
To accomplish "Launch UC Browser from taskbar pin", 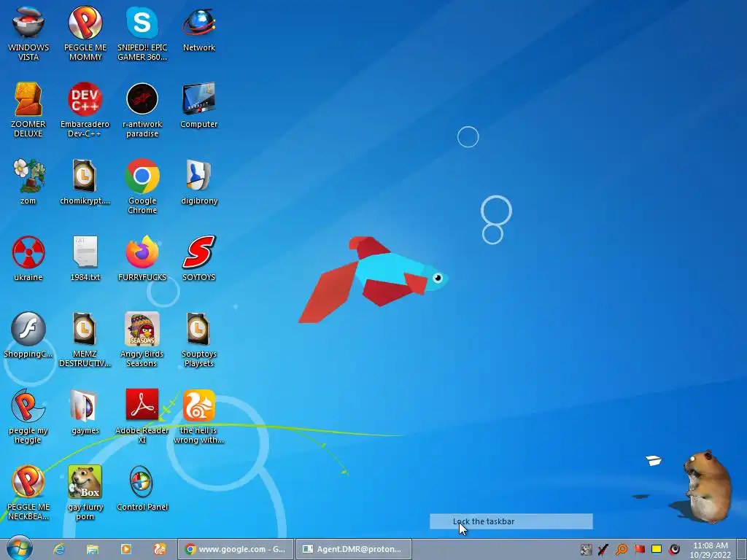I will pos(159,549).
